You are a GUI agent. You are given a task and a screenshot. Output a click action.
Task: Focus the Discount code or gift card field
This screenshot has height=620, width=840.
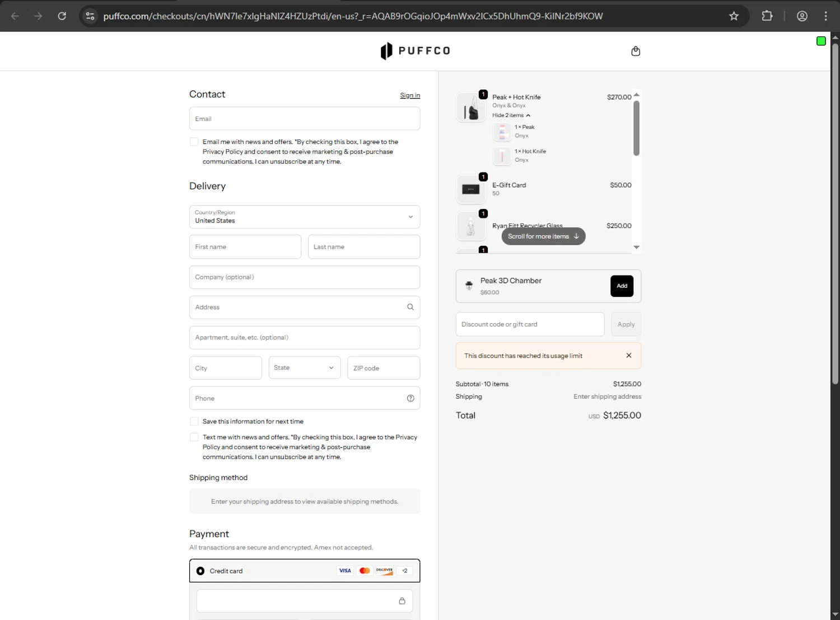pos(530,324)
